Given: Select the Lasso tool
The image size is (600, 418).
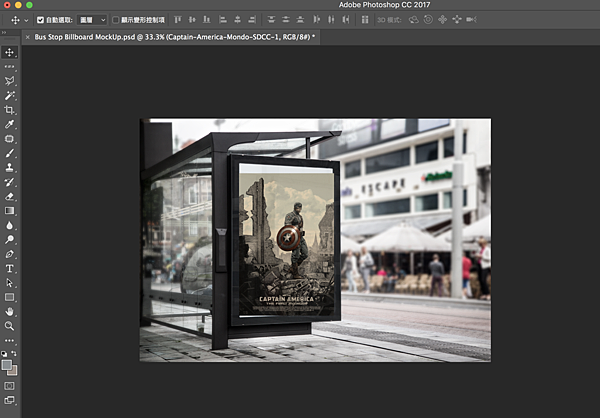Looking at the screenshot, I should tap(10, 81).
